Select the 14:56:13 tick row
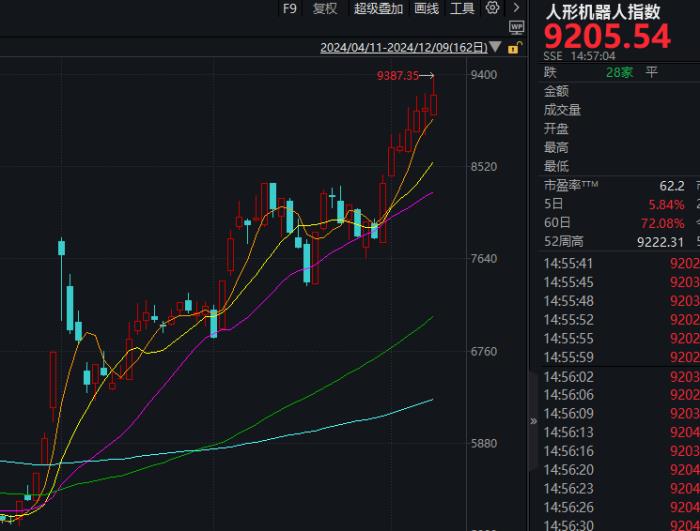 click(620, 432)
